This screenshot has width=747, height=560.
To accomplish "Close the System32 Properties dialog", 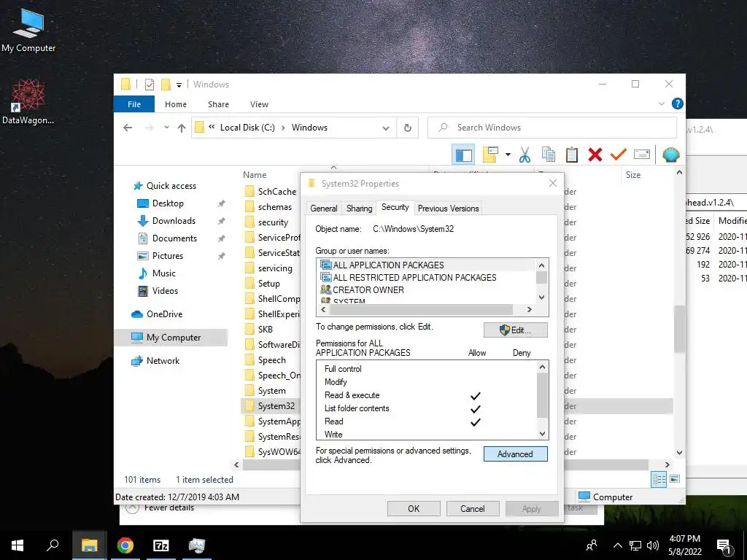I will click(x=553, y=183).
